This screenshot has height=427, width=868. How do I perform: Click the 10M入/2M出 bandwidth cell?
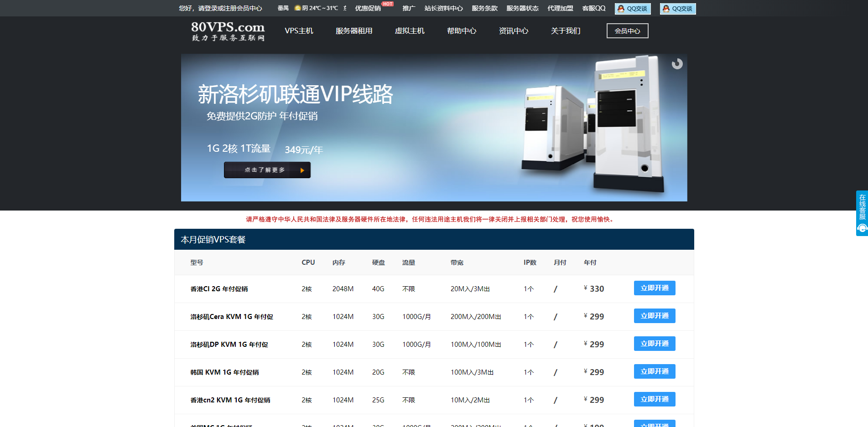[470, 400]
